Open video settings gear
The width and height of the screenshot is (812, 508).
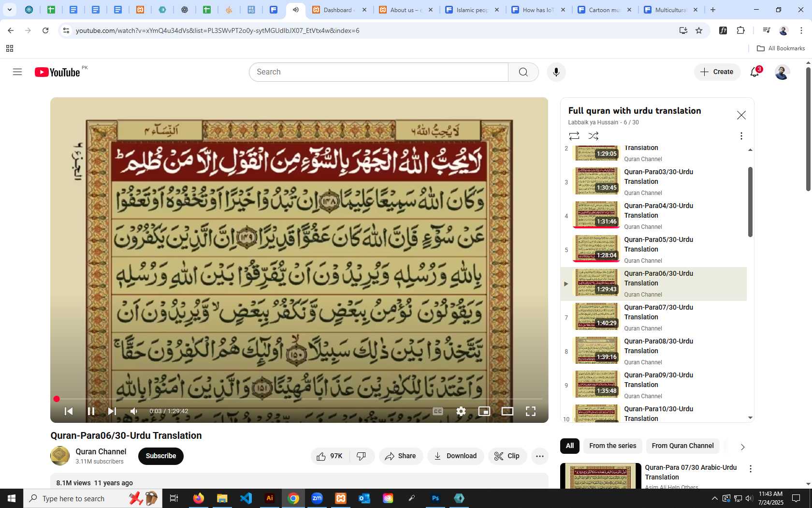(x=461, y=411)
